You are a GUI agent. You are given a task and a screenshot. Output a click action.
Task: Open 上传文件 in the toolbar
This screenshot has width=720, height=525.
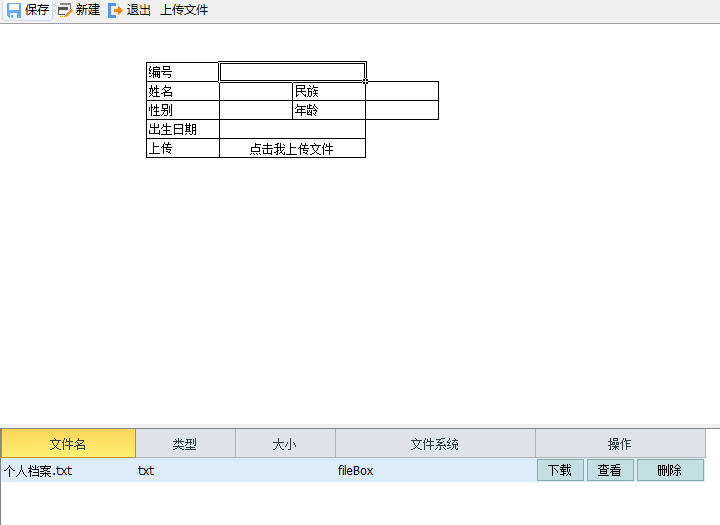tap(184, 10)
